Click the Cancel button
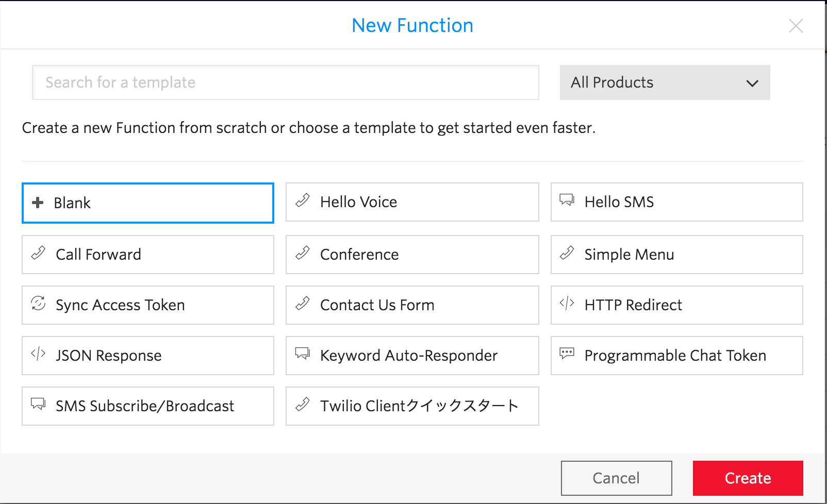 pos(616,478)
